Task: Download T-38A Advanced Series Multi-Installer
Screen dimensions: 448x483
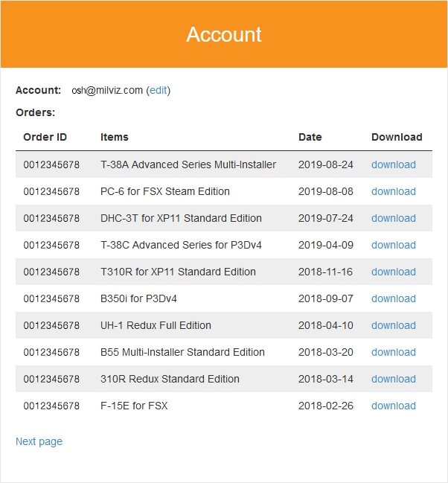Action: click(x=393, y=164)
